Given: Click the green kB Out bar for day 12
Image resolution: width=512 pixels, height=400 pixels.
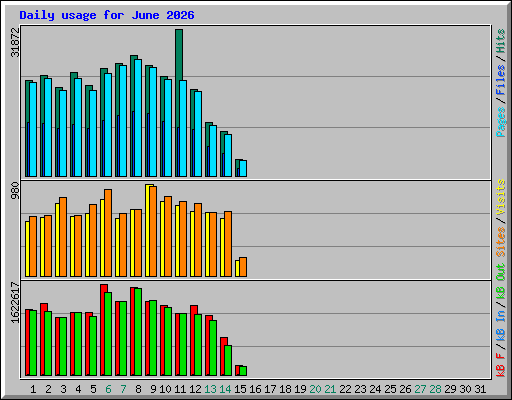Looking at the screenshot, I should point(198,345).
